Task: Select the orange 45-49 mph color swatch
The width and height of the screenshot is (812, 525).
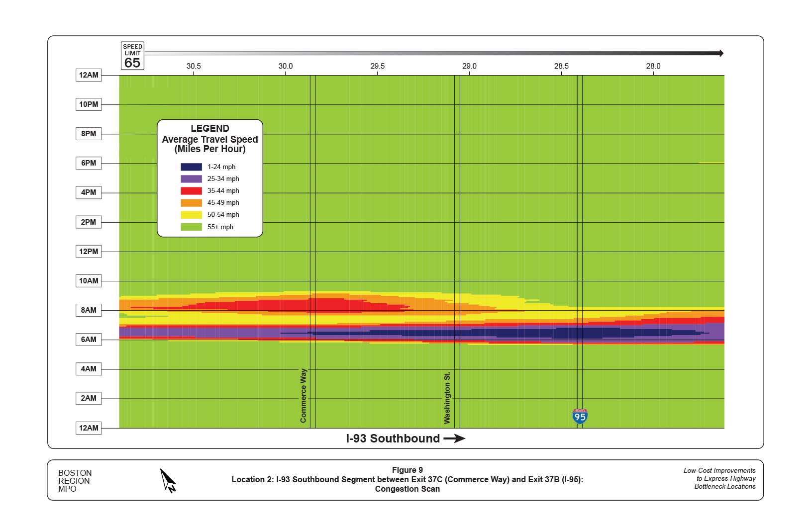Action: pyautogui.click(x=192, y=202)
